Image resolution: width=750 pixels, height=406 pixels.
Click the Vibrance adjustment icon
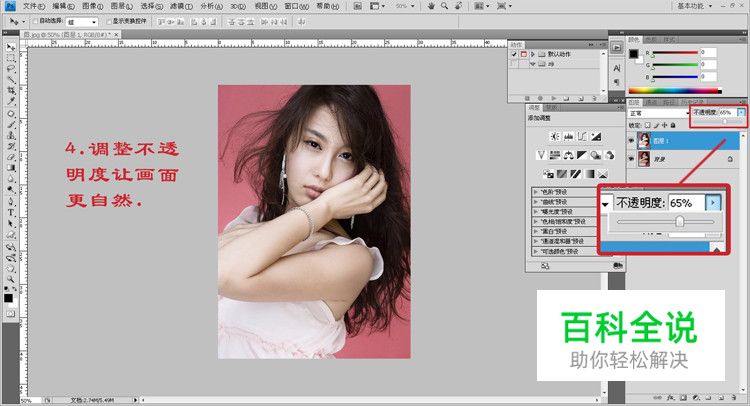tap(541, 155)
